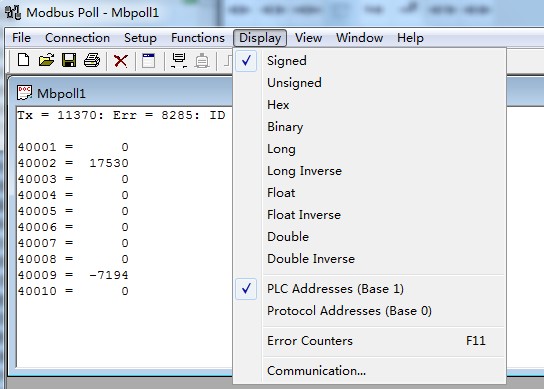Click the Open file folder icon
Image resolution: width=544 pixels, height=389 pixels.
click(x=46, y=60)
